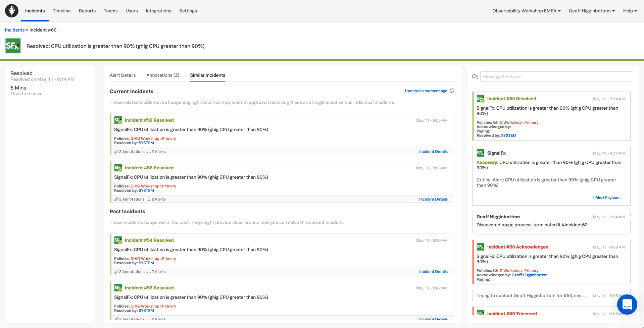The height and width of the screenshot is (328, 644).
Task: Click the large SFx SignalFx incident logo
Action: [x=13, y=46]
